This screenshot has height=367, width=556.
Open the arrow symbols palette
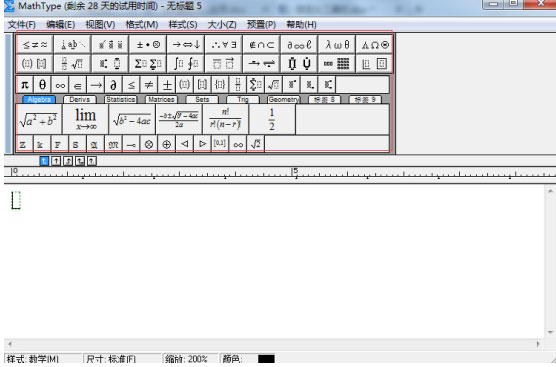[186, 45]
